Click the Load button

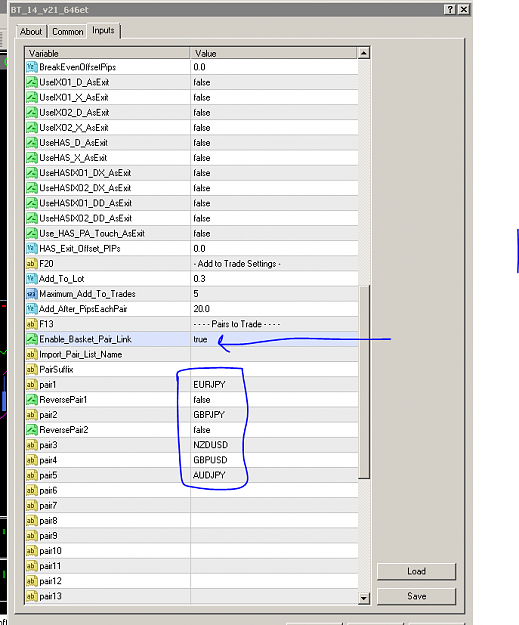[x=416, y=571]
